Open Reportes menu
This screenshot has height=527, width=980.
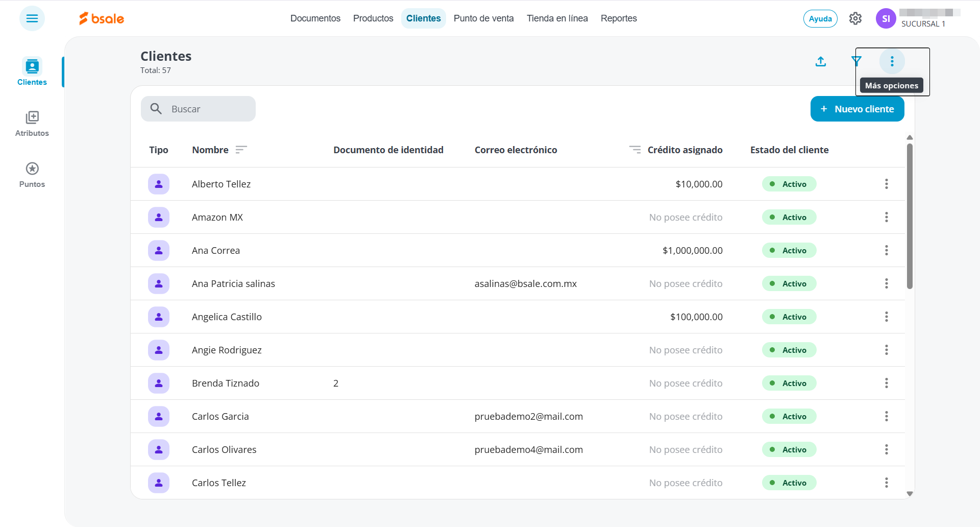[x=619, y=18]
